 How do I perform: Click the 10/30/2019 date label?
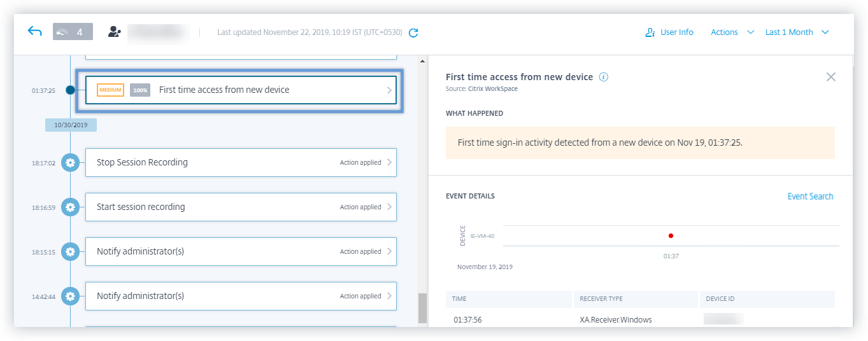(x=71, y=125)
